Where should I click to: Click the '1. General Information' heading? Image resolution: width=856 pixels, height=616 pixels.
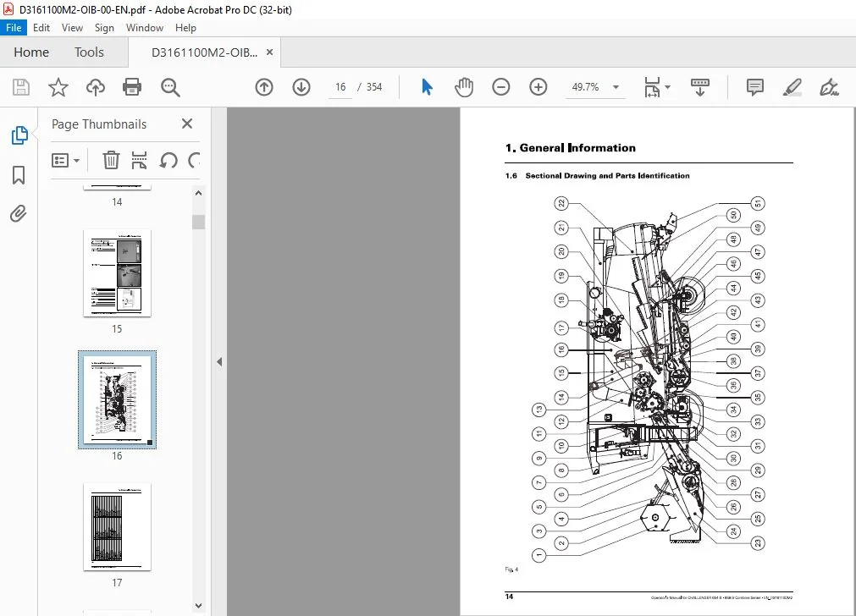click(571, 148)
